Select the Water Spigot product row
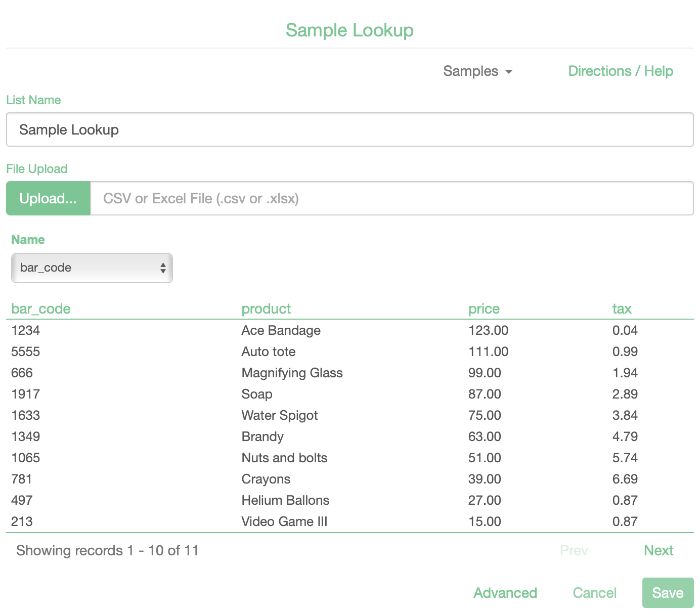The image size is (700, 615). pos(279,416)
